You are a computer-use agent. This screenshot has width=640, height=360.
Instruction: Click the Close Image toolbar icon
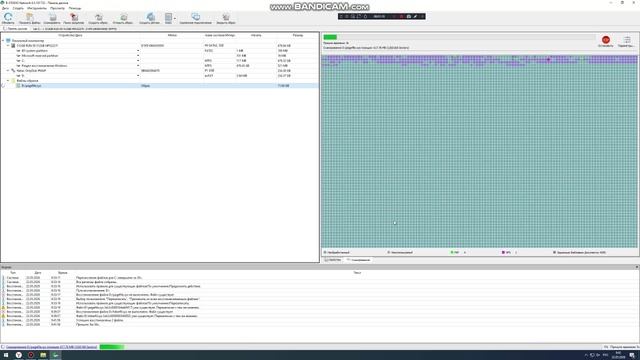pyautogui.click(x=226, y=18)
